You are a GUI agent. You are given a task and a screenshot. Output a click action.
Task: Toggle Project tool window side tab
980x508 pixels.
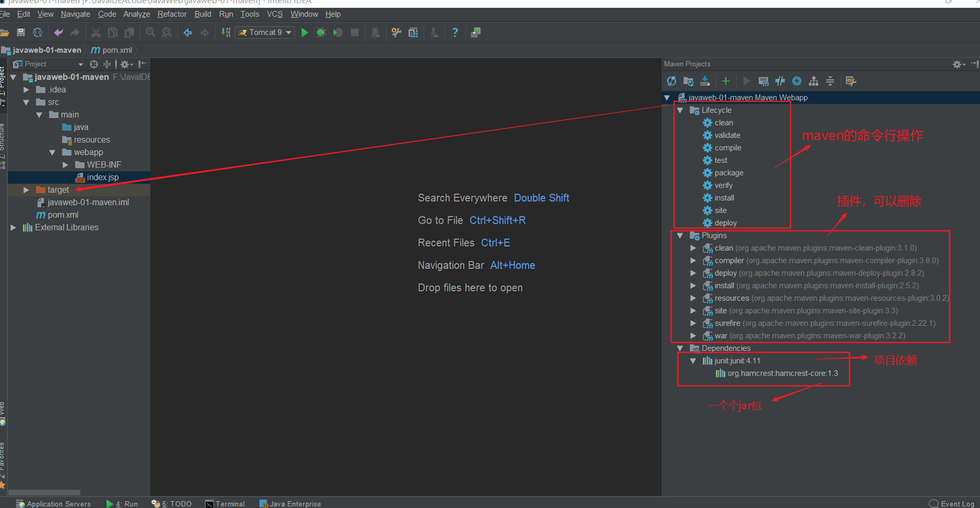[x=3, y=83]
